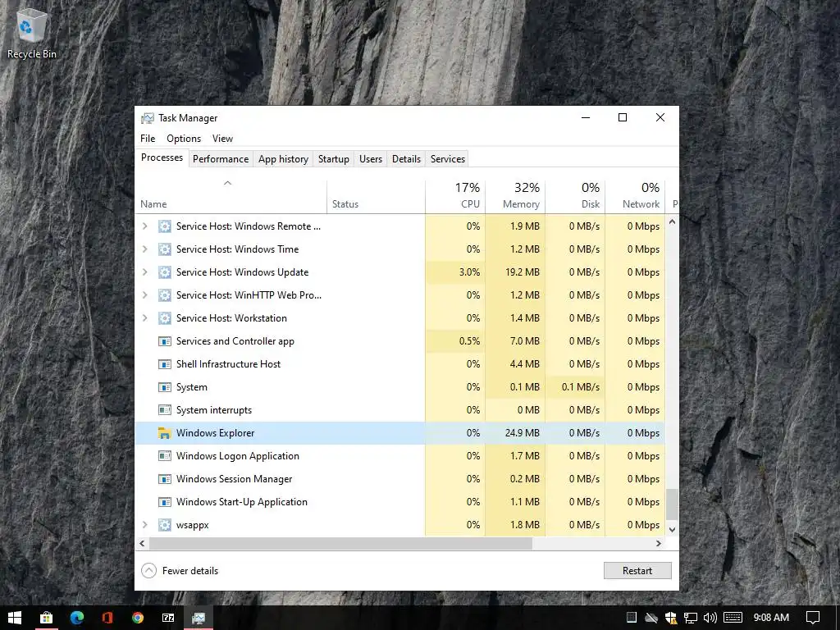Click the vertical scrollbar thumb
The width and height of the screenshot is (840, 630).
[x=672, y=504]
